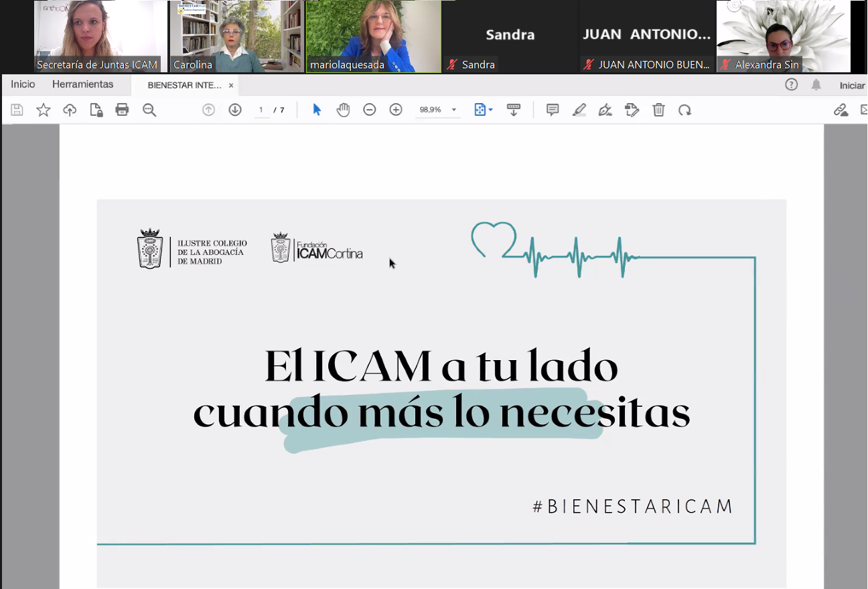
Task: Click the 'El ICAM a tu lado' heading
Action: 441,365
